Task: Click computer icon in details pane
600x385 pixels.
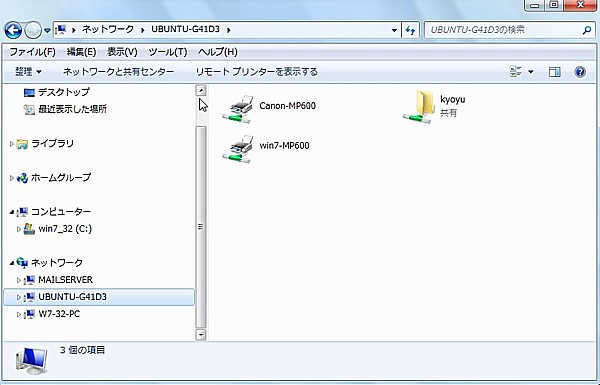Action: (x=31, y=361)
